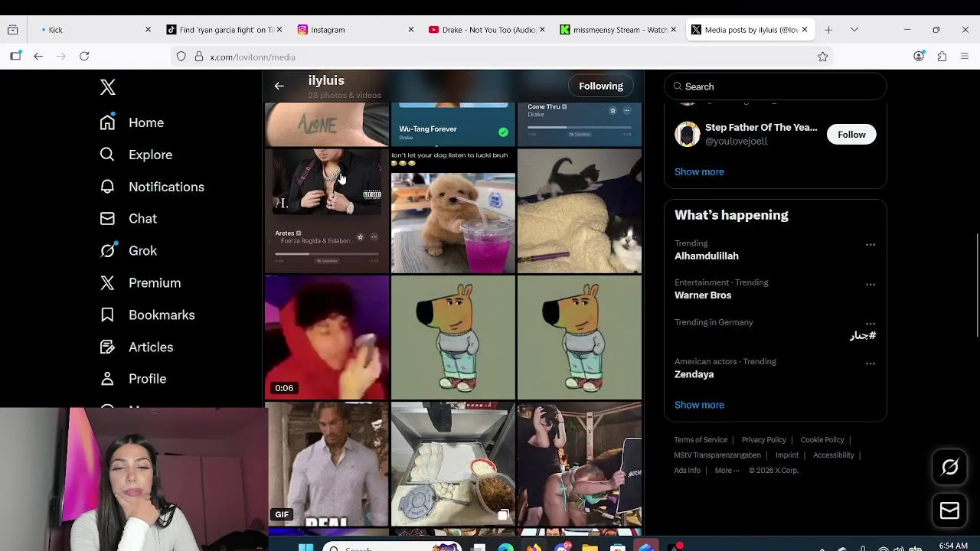980x551 pixels.
Task: Expand More footer options
Action: 727,471
